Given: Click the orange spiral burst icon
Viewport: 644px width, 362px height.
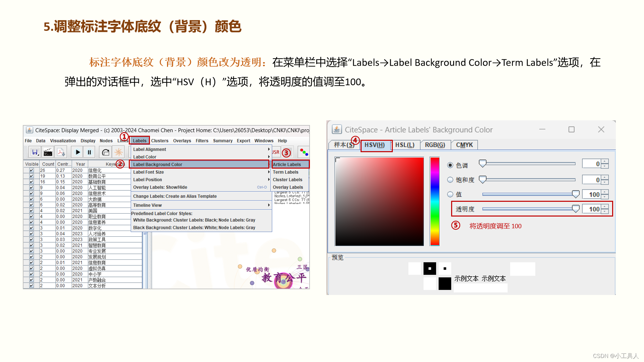Looking at the screenshot, I should [118, 153].
